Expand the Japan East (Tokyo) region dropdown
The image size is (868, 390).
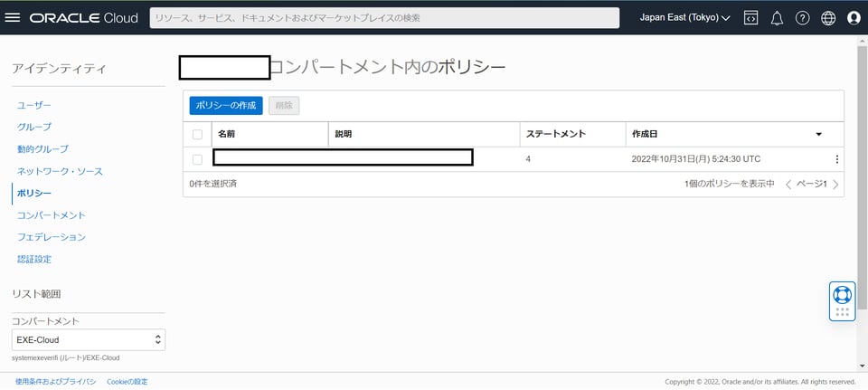coord(684,18)
